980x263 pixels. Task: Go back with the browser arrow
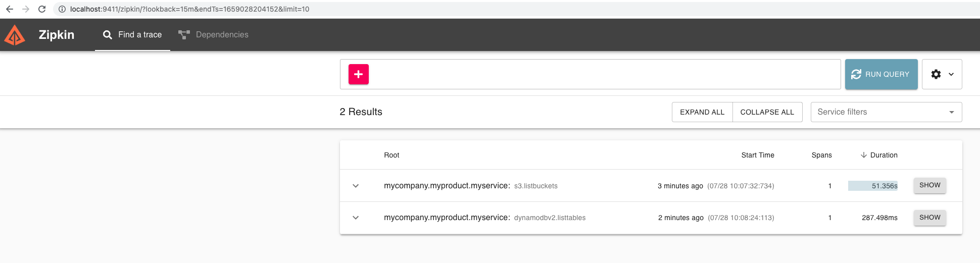(x=10, y=9)
